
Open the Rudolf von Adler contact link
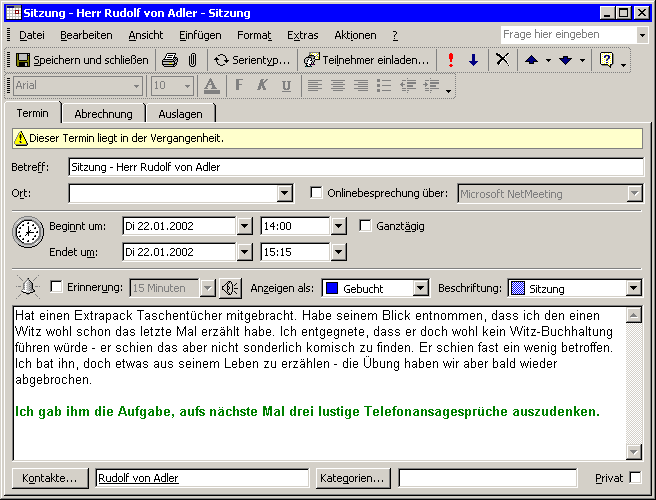pyautogui.click(x=138, y=478)
